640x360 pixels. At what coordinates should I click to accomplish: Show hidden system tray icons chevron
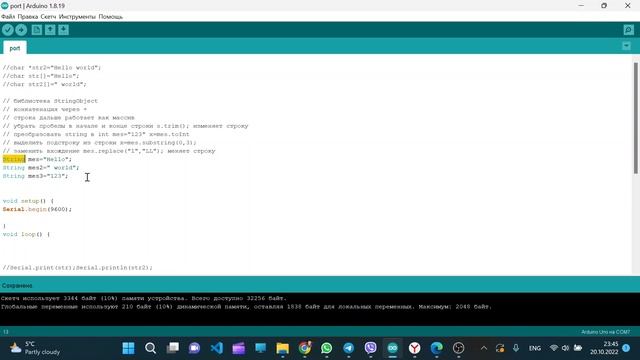484,348
